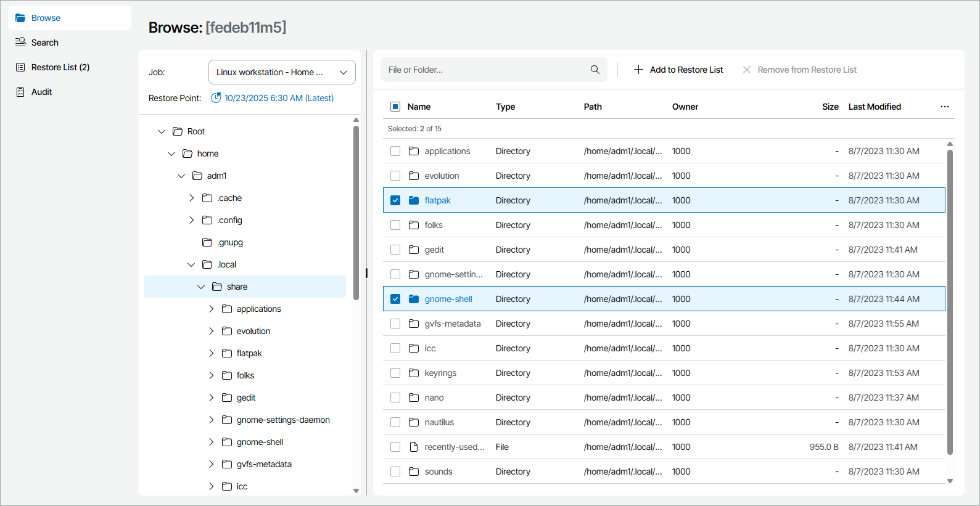Uncheck the flatpak directory checkbox
980x506 pixels.
click(395, 200)
